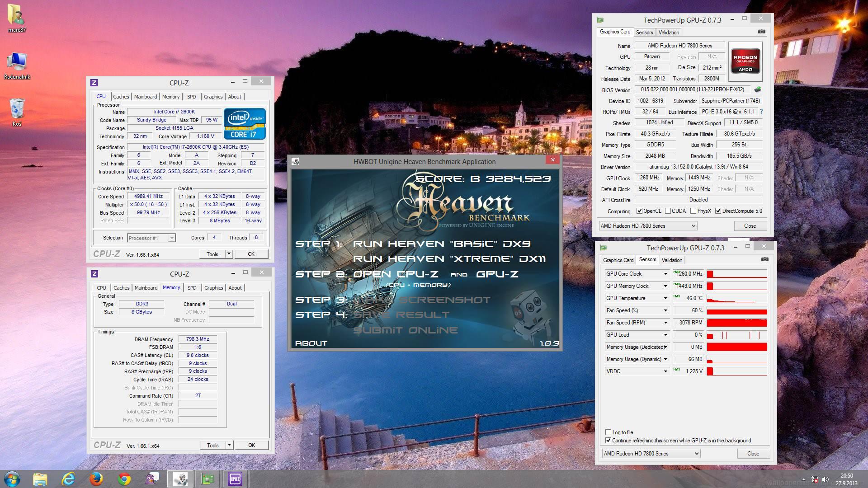This screenshot has height=488, width=868.
Task: Click Close in GPU-Z Graphics Card window
Action: click(x=750, y=225)
